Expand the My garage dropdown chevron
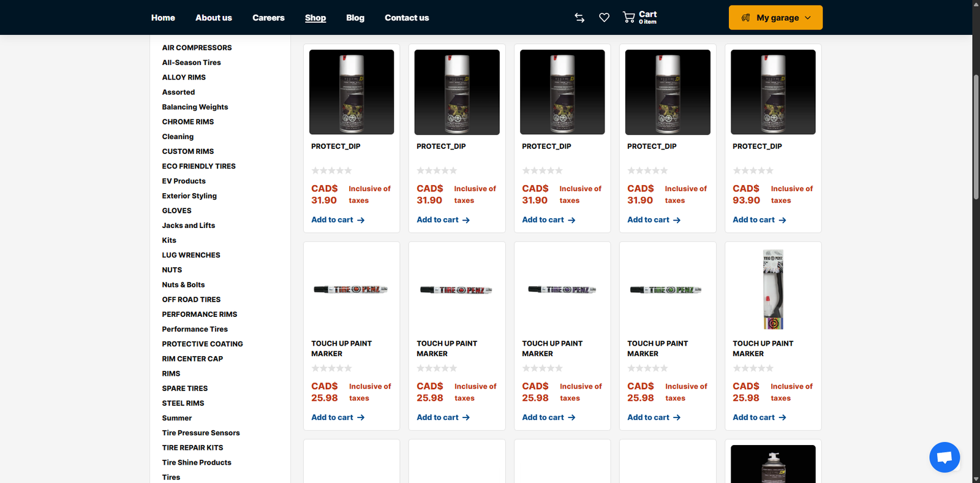 click(x=808, y=18)
